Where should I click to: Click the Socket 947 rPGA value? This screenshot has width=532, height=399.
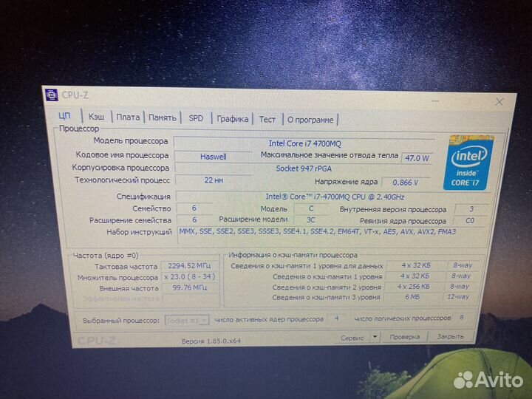(x=304, y=168)
